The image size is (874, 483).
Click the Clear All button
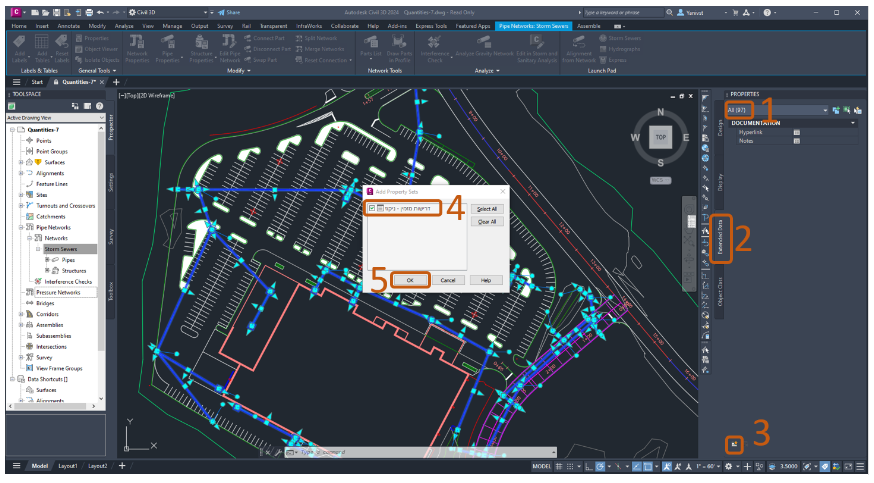click(487, 221)
